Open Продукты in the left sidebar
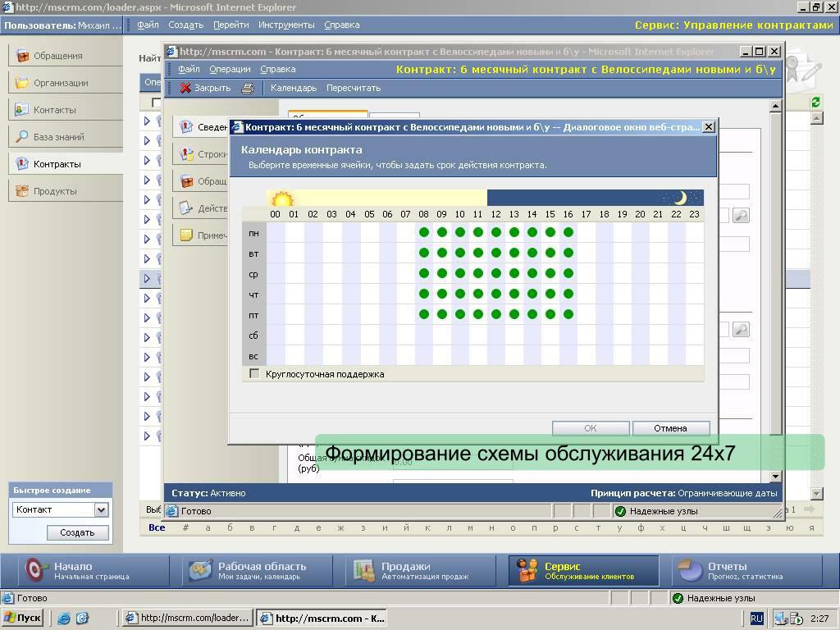Image resolution: width=840 pixels, height=630 pixels. (x=66, y=191)
